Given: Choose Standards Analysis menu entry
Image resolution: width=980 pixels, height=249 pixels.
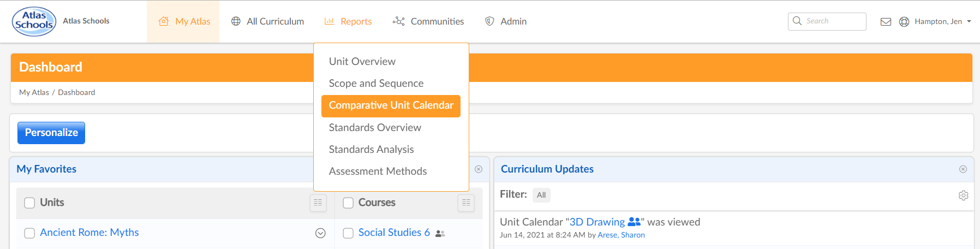Looking at the screenshot, I should tap(371, 149).
